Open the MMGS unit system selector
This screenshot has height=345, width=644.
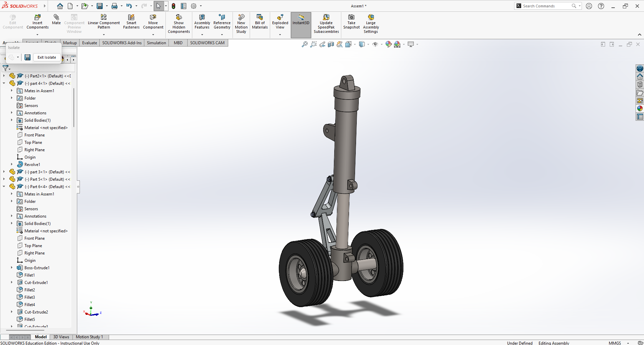615,343
